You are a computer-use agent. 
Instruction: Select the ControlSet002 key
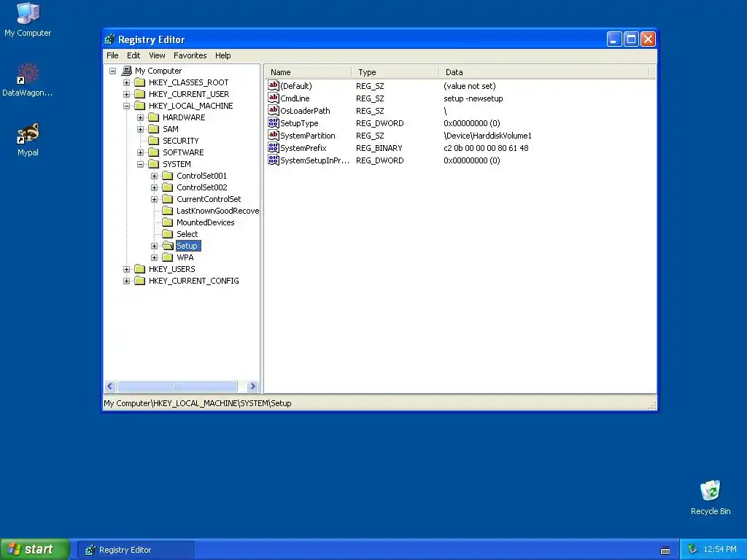coord(202,187)
